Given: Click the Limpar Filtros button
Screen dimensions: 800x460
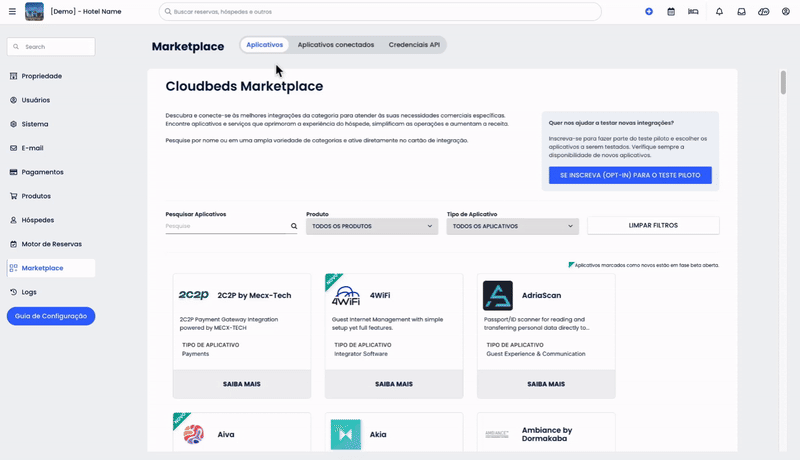Looking at the screenshot, I should [653, 225].
